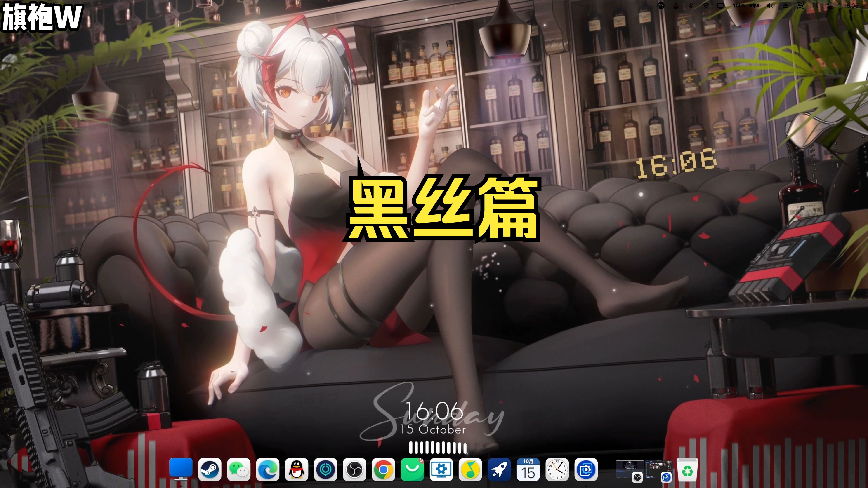Open Wi-Fi status menu

point(705,6)
